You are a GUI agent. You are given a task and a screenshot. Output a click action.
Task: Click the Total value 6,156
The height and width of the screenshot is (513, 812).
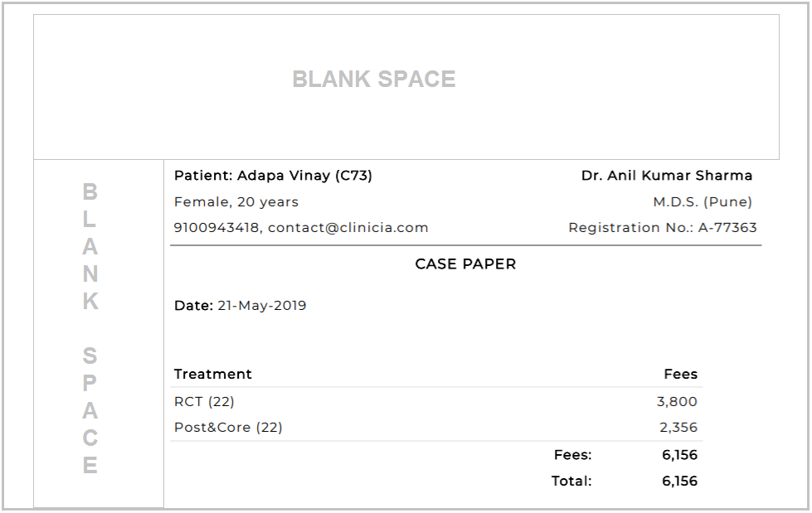(x=679, y=481)
